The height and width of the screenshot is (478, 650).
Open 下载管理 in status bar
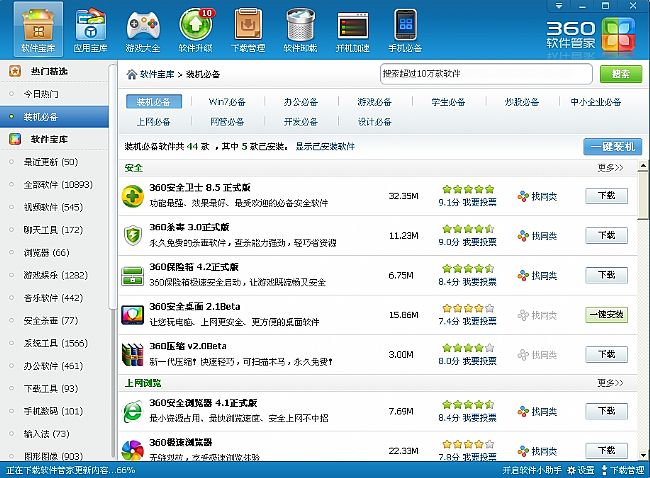622,470
